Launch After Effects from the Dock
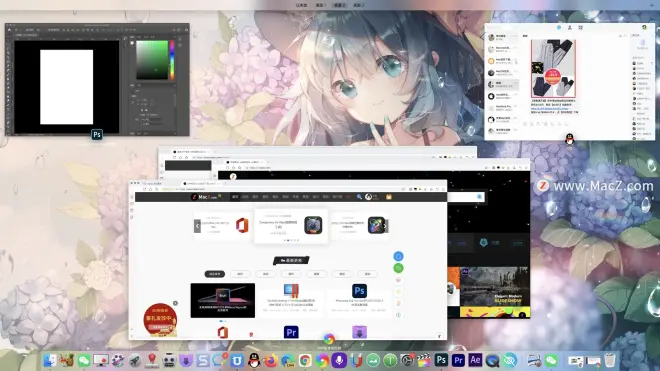Image resolution: width=660 pixels, height=371 pixels. coord(475,360)
